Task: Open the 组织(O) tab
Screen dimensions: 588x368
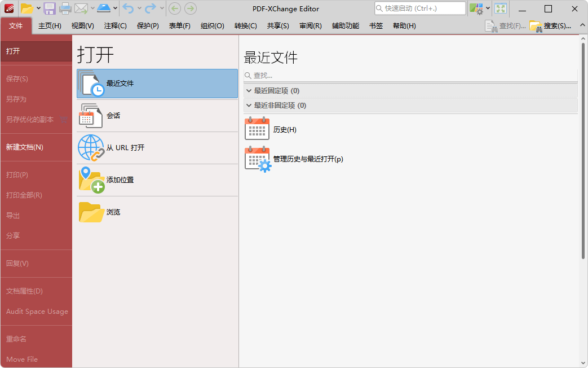Action: (x=212, y=26)
